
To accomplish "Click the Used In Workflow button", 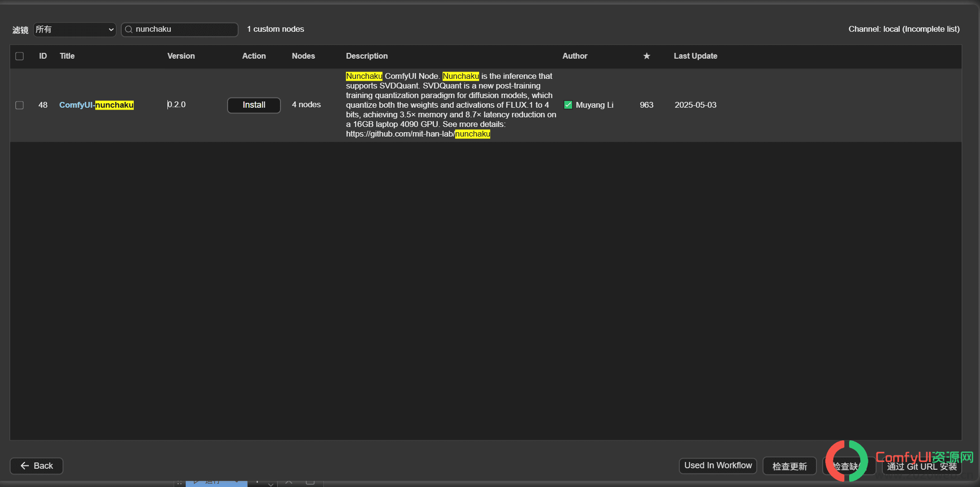I will click(718, 465).
